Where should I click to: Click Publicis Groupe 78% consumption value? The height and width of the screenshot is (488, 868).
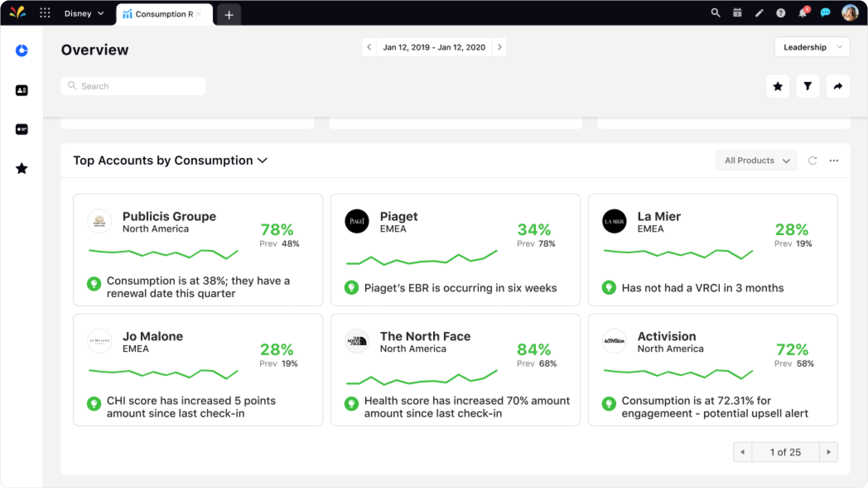277,230
